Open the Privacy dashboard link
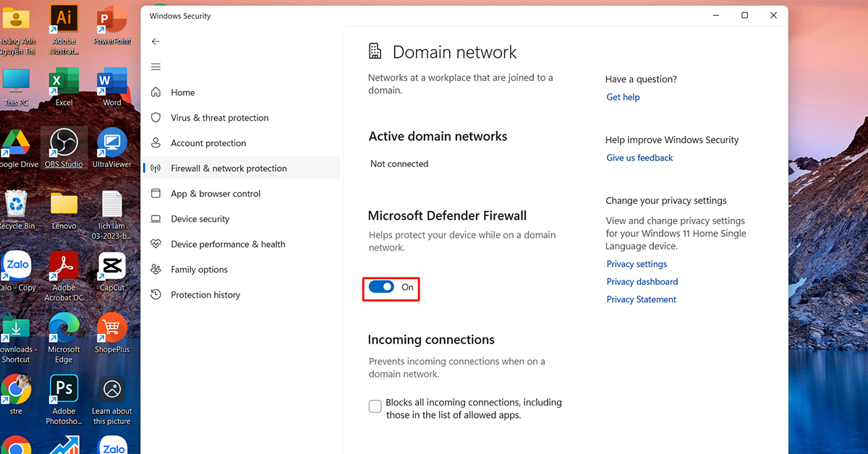868x454 pixels. tap(642, 281)
